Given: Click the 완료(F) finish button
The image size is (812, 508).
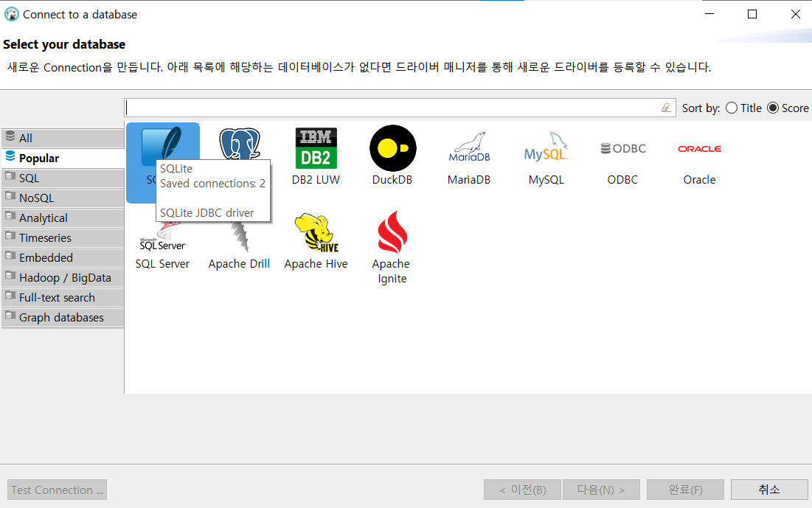Looking at the screenshot, I should click(685, 490).
